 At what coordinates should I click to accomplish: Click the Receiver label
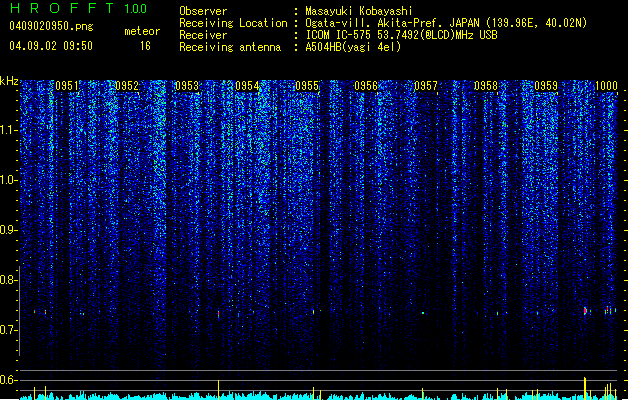[203, 35]
